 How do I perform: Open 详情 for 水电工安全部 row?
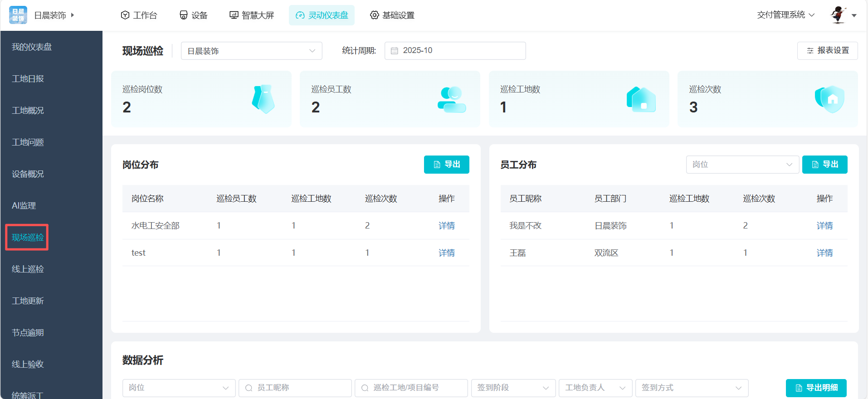[x=446, y=226]
